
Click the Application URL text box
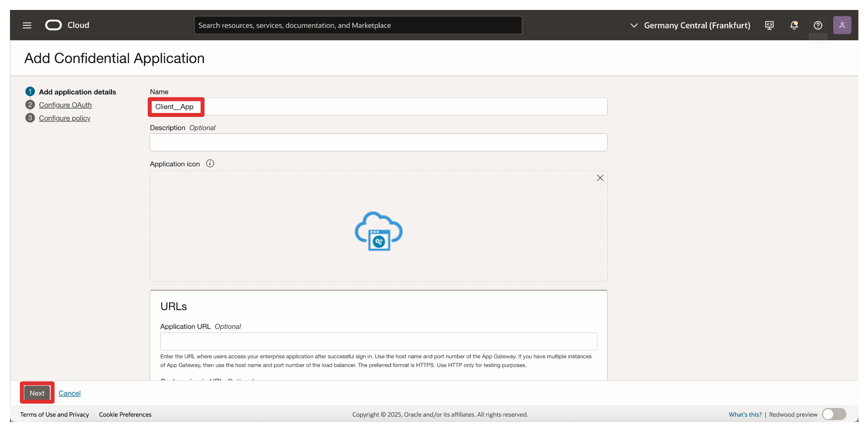(378, 341)
